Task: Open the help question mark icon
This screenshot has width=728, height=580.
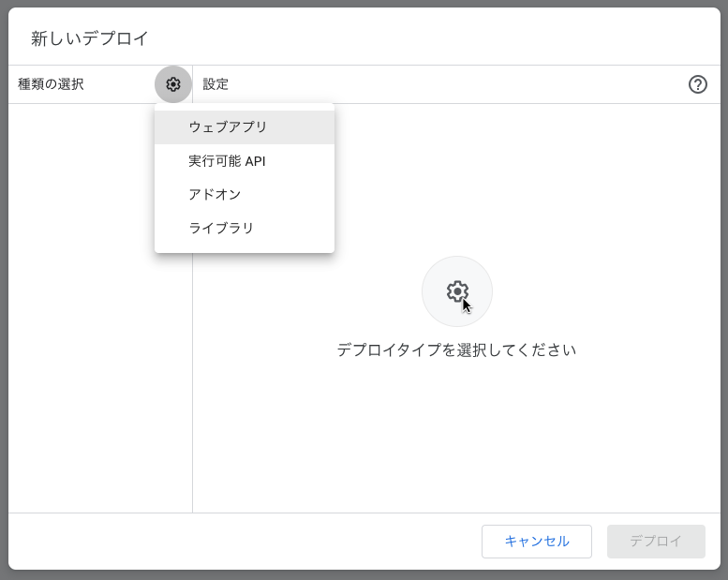Action: (x=697, y=84)
